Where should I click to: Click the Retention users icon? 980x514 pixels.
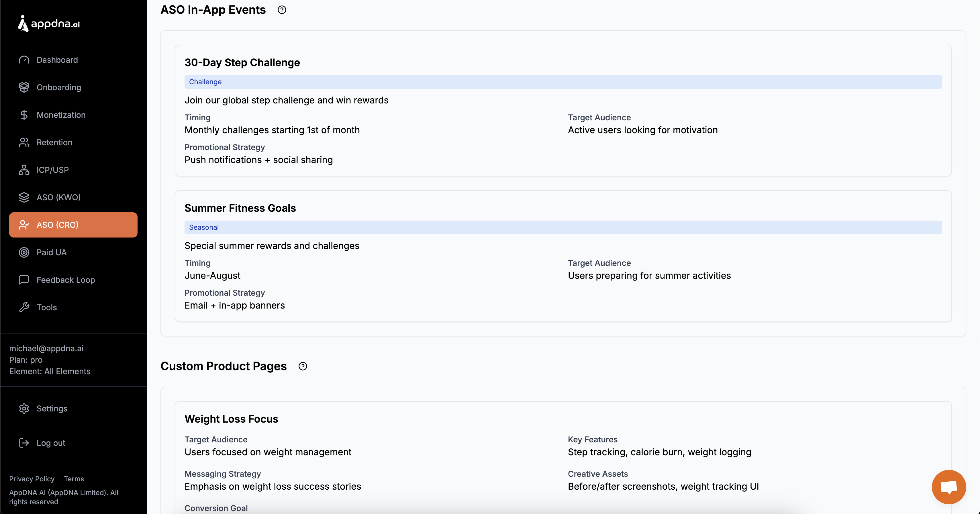pos(24,142)
